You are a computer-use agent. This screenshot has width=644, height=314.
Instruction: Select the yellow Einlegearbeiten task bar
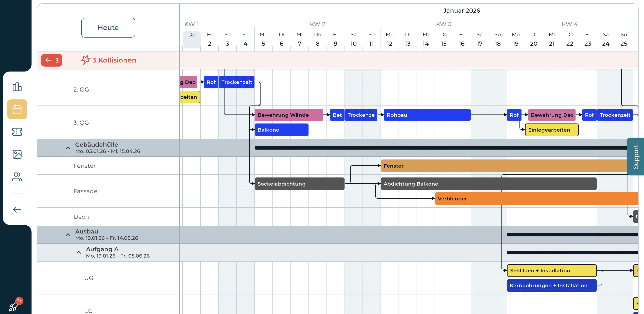(551, 130)
